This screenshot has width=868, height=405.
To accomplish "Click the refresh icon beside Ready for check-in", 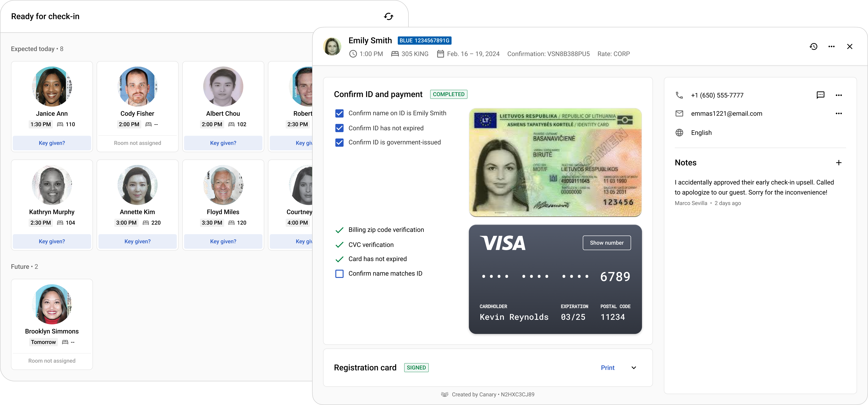I will point(389,17).
